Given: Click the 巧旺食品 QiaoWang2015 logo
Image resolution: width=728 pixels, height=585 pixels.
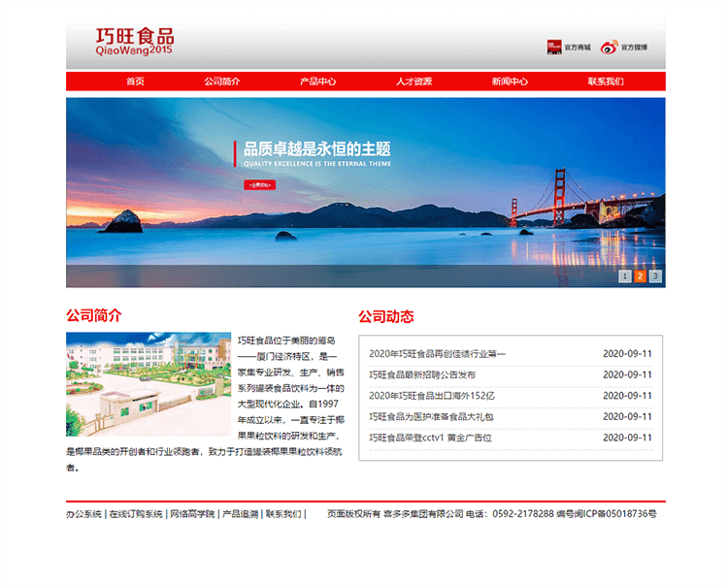Looking at the screenshot, I should click(135, 42).
